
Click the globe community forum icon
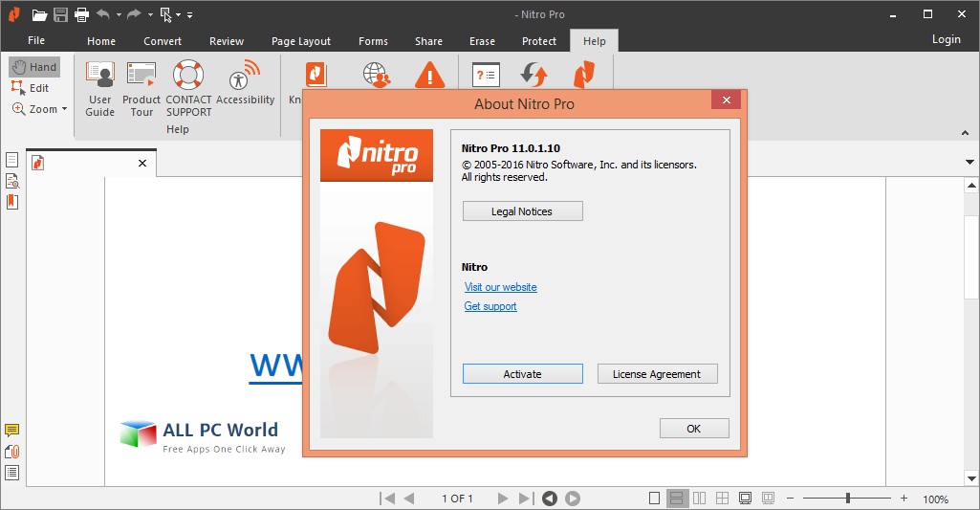[377, 75]
